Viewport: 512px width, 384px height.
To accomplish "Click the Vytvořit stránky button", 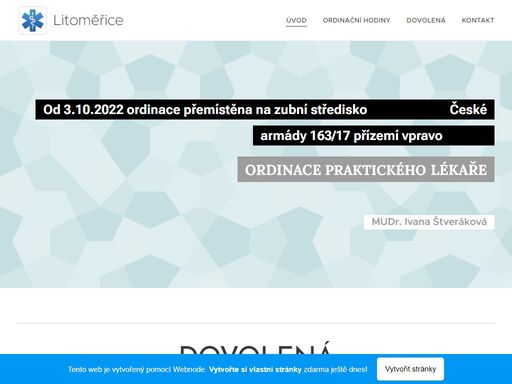I will (410, 369).
